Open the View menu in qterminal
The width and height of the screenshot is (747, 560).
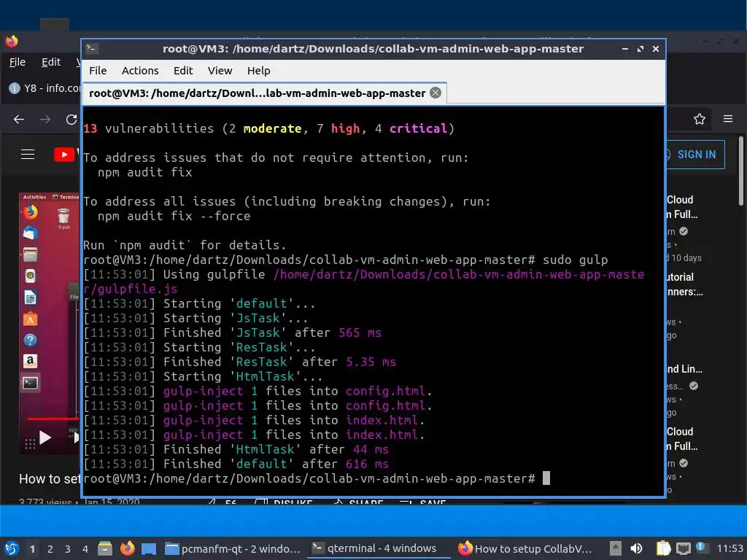pyautogui.click(x=220, y=71)
